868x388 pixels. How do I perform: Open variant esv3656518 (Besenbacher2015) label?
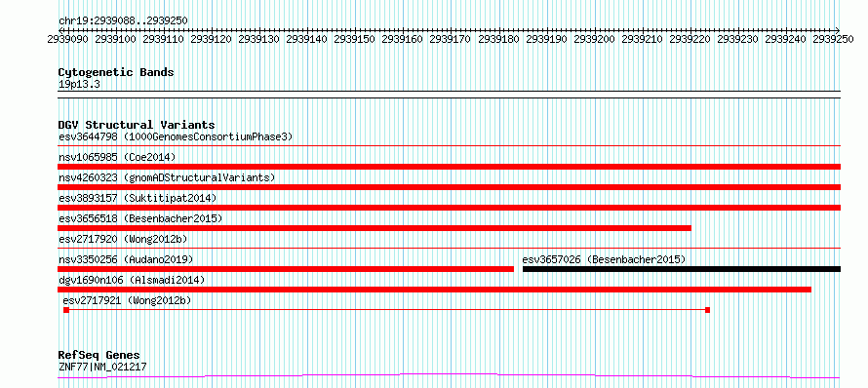point(140,218)
